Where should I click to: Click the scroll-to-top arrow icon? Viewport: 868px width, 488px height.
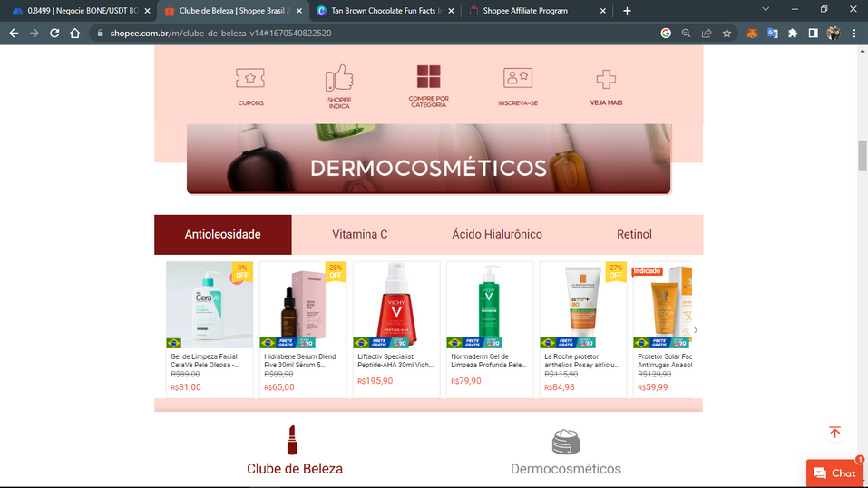coord(834,433)
